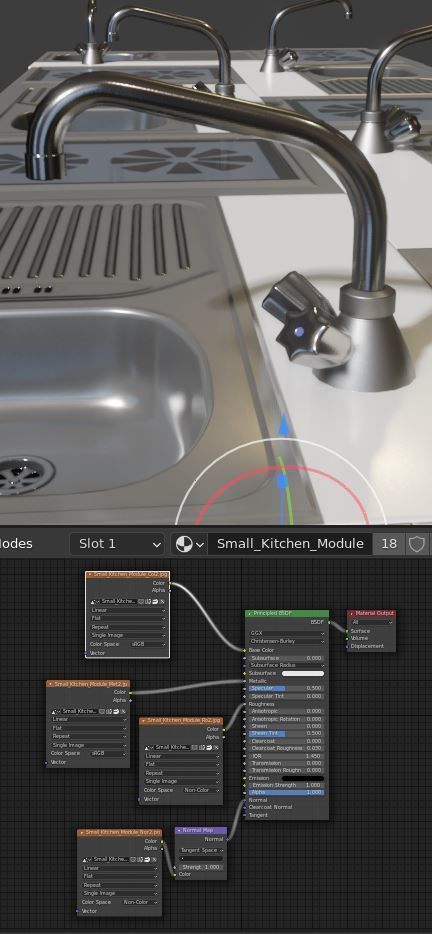The width and height of the screenshot is (432, 934).
Task: Click the Emission Strength value field
Action: click(287, 785)
